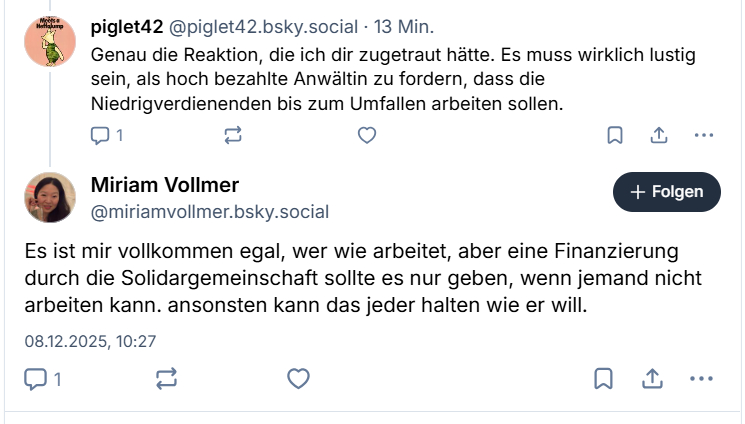Reply to piglet42's post

[x=101, y=135]
